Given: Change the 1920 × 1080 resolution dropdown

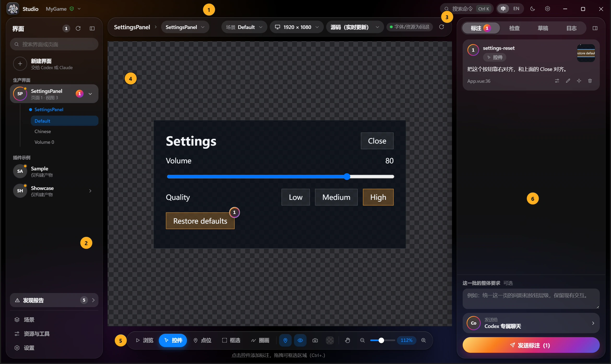Looking at the screenshot, I should point(297,27).
